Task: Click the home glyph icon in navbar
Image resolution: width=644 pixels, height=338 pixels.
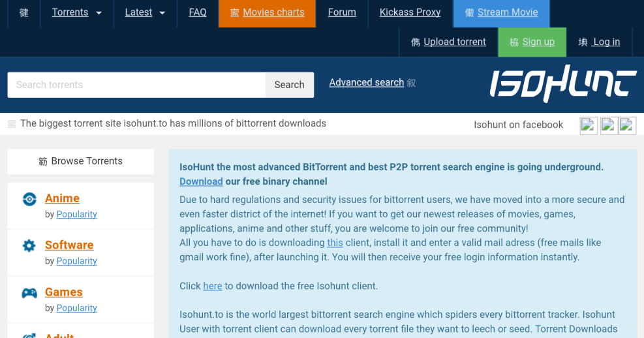Action: point(24,13)
